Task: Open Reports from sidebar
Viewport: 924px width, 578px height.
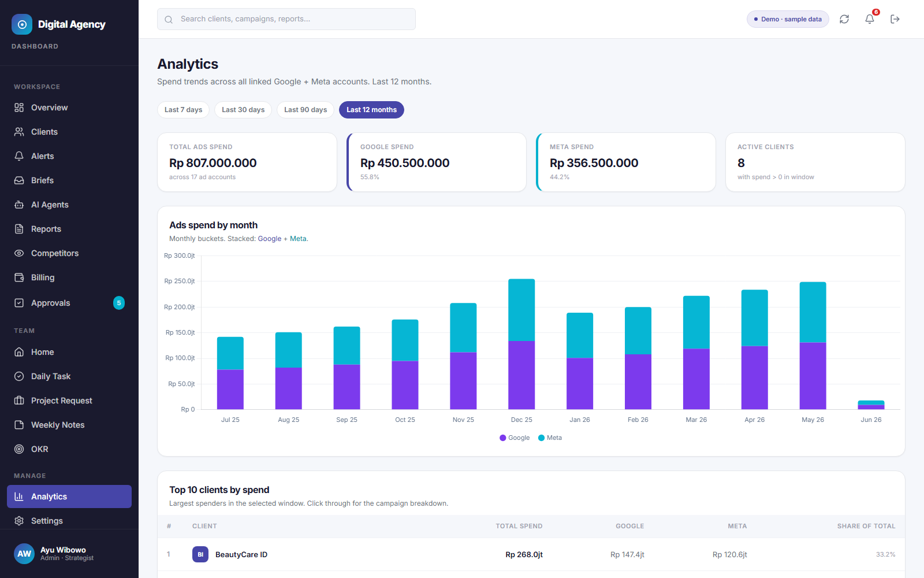Action: click(69, 229)
